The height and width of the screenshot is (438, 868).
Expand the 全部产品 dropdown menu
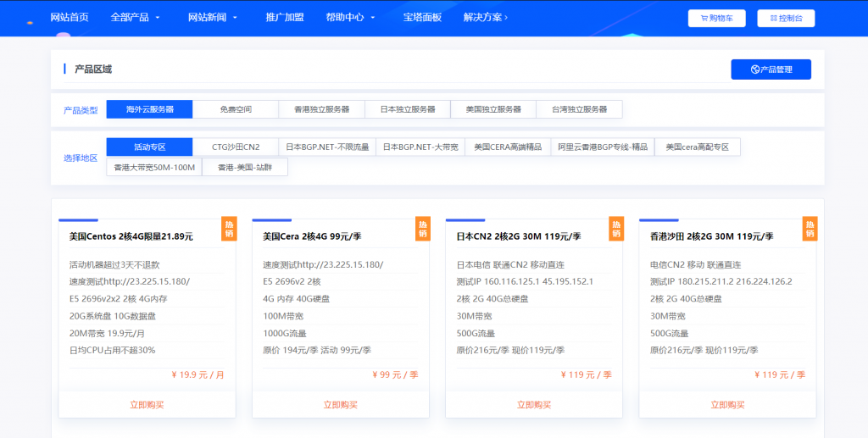tap(159, 18)
